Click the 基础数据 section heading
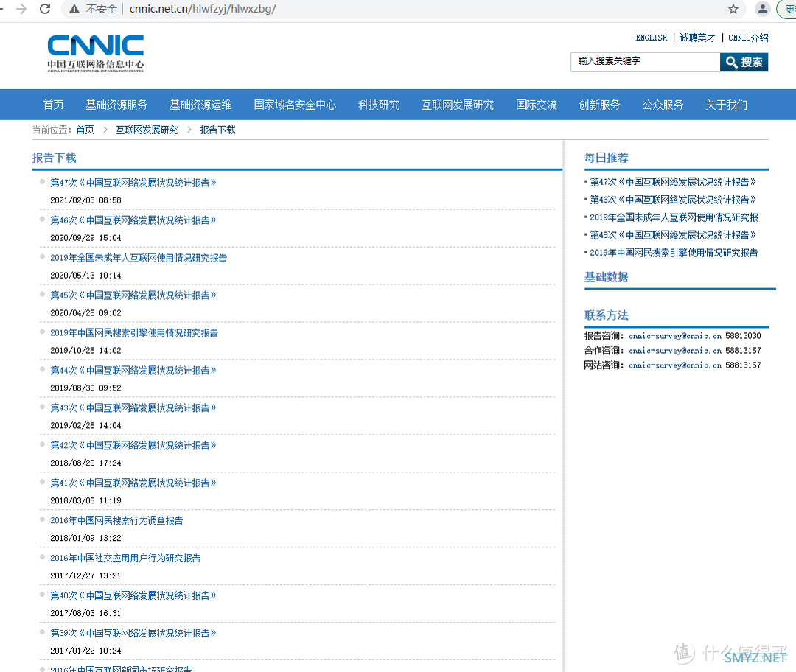The image size is (796, 672). (x=606, y=277)
